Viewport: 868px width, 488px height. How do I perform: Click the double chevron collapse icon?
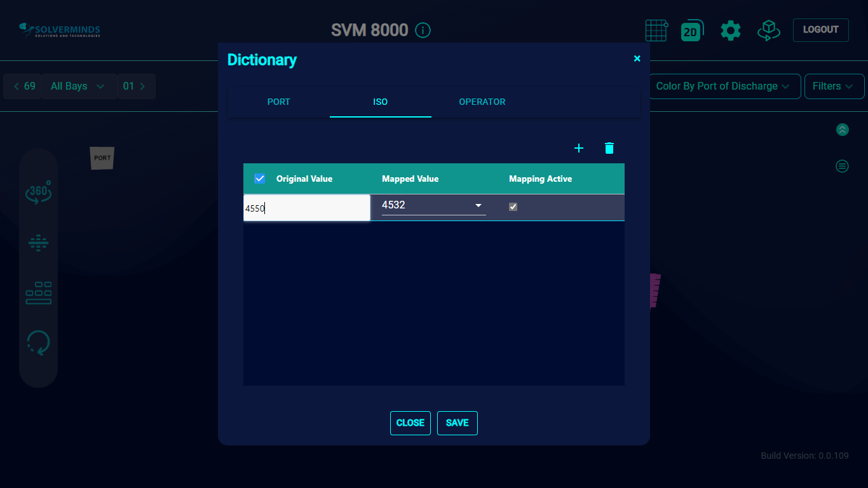[842, 130]
